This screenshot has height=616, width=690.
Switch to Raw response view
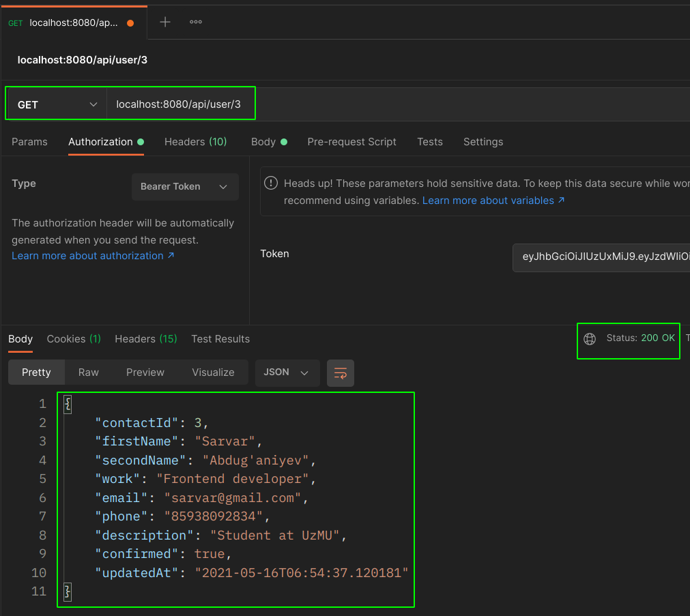pyautogui.click(x=88, y=372)
